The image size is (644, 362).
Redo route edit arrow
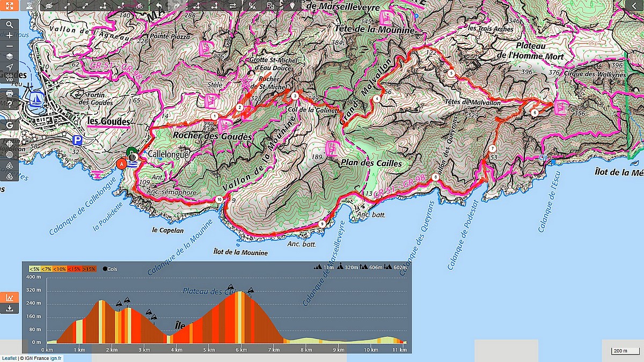click(x=177, y=5)
